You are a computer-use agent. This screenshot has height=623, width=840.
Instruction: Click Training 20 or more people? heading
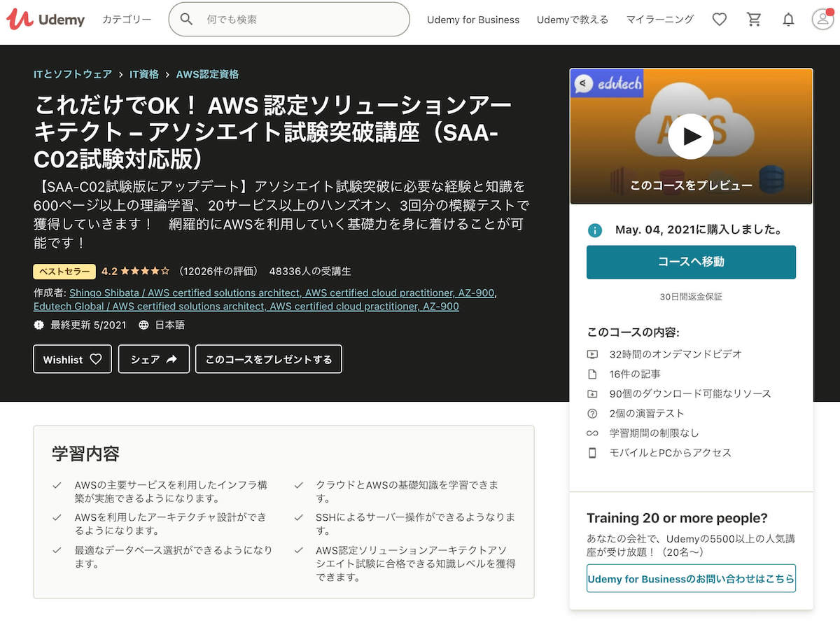tap(677, 518)
